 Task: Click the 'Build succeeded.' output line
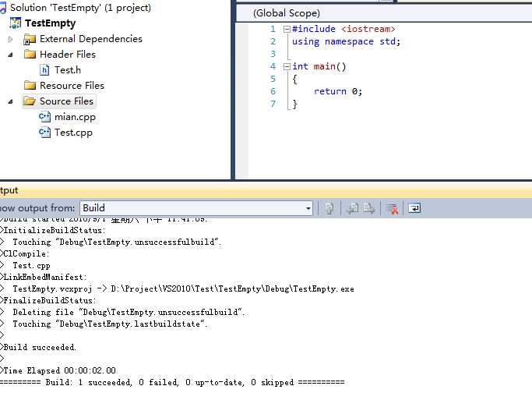[40, 347]
